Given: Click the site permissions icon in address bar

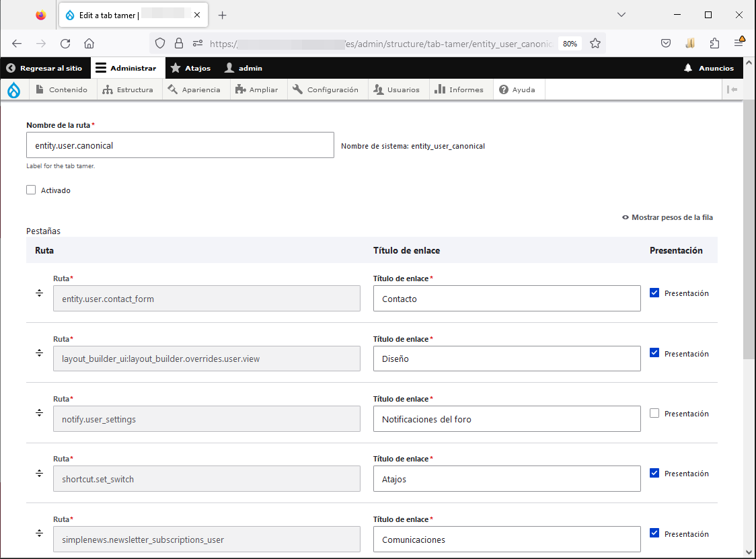Looking at the screenshot, I should [198, 44].
